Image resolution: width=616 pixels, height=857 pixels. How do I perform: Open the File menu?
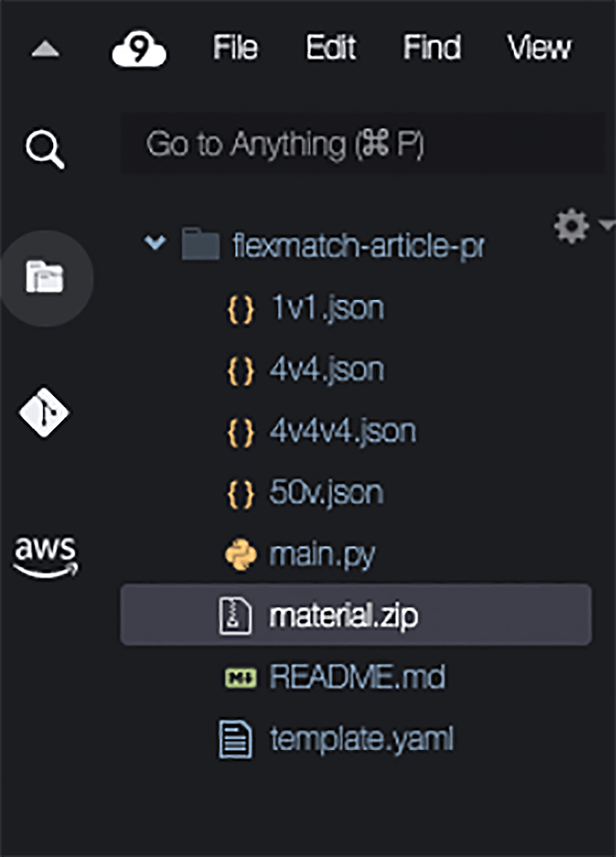pos(235,47)
